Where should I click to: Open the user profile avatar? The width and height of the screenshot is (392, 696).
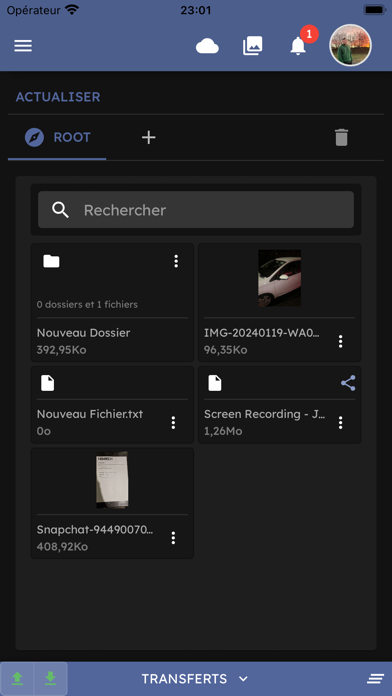[350, 45]
